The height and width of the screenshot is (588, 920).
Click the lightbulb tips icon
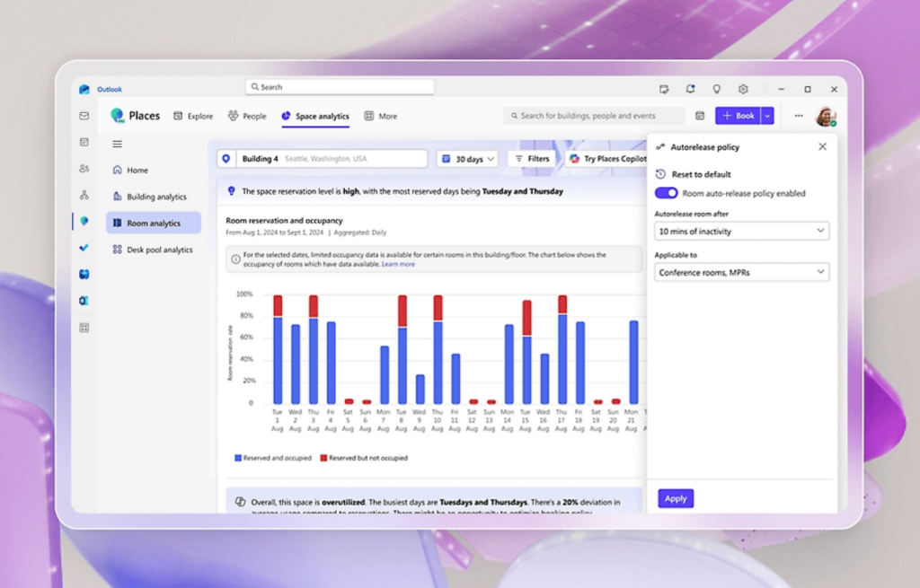(x=716, y=89)
